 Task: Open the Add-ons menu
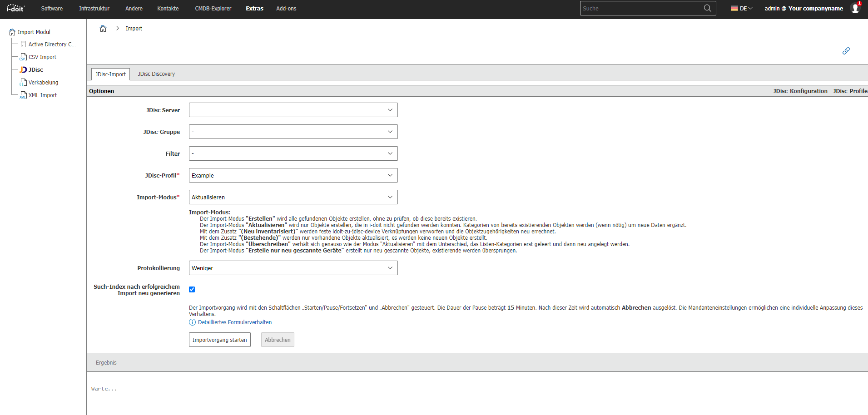coord(286,9)
